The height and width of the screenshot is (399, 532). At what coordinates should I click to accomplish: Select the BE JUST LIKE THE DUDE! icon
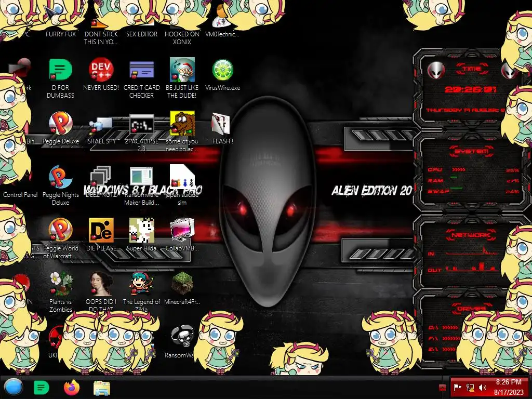click(x=182, y=70)
